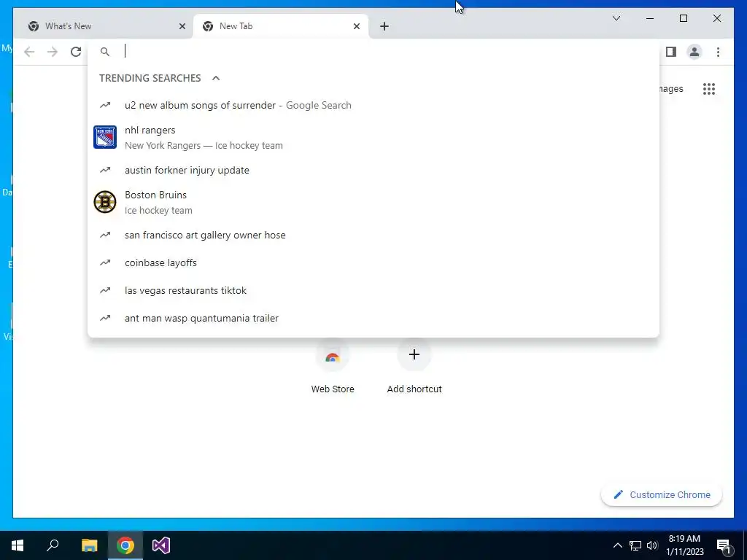The height and width of the screenshot is (560, 747).
Task: Click trending arrow beside coinbase layoffs
Action: pyautogui.click(x=105, y=262)
